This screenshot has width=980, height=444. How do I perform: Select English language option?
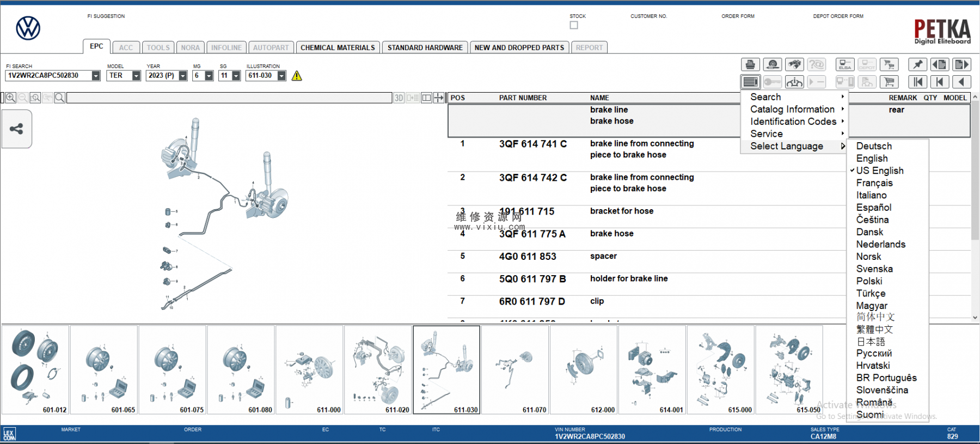tap(872, 159)
